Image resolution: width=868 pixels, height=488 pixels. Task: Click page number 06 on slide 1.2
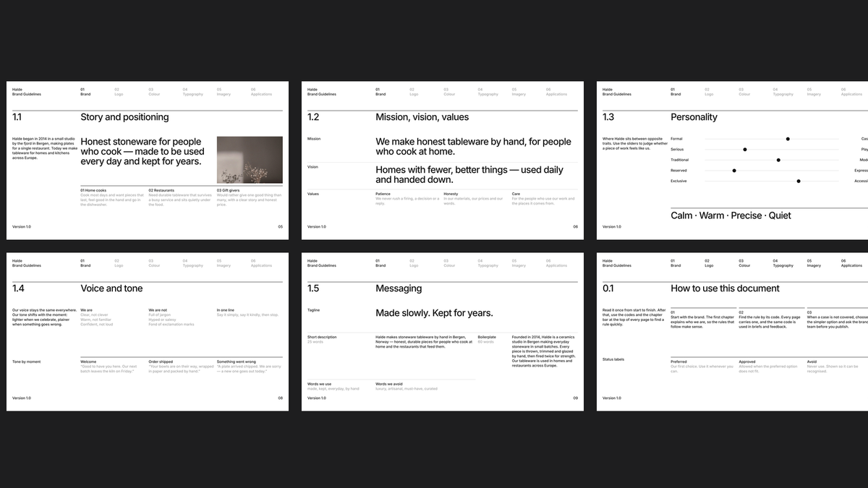click(576, 227)
